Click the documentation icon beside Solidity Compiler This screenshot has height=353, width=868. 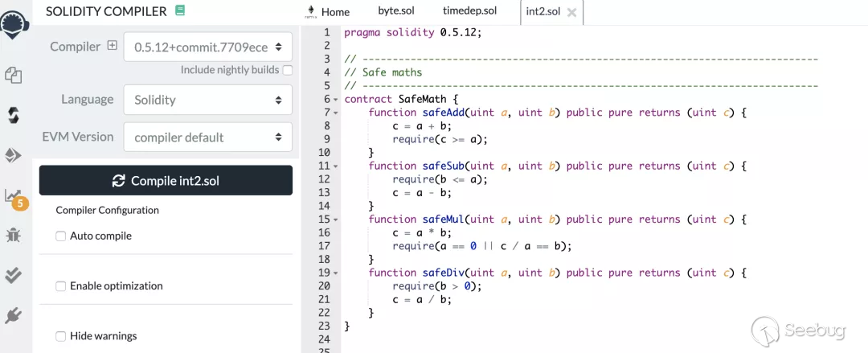click(179, 11)
